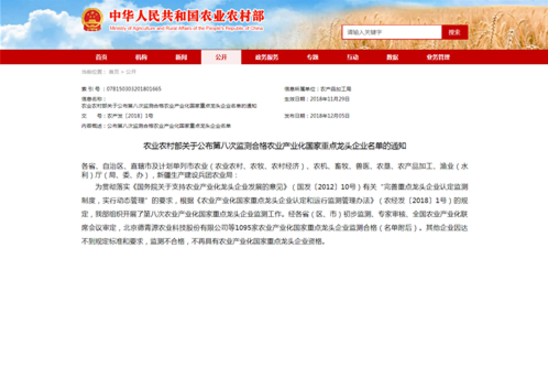Click the body line referencing 国发〔2012〕10号
This screenshot has height=366, width=548.
(281, 187)
